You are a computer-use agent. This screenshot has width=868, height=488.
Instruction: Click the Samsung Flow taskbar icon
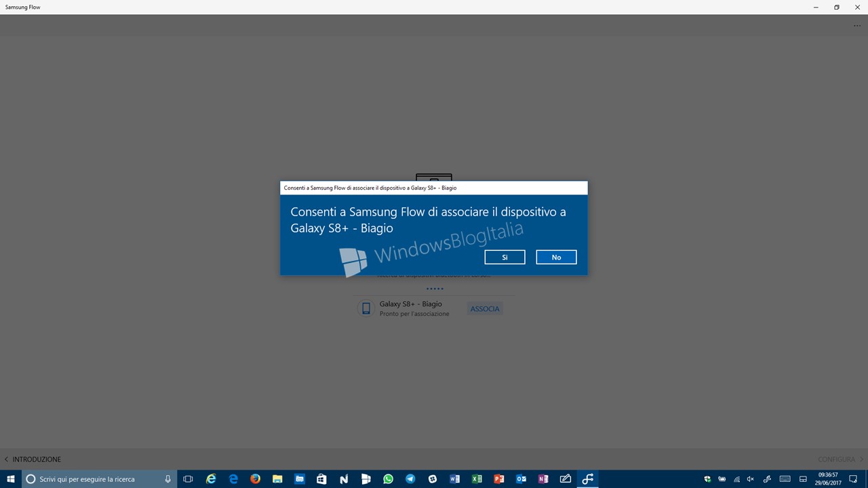click(x=587, y=479)
